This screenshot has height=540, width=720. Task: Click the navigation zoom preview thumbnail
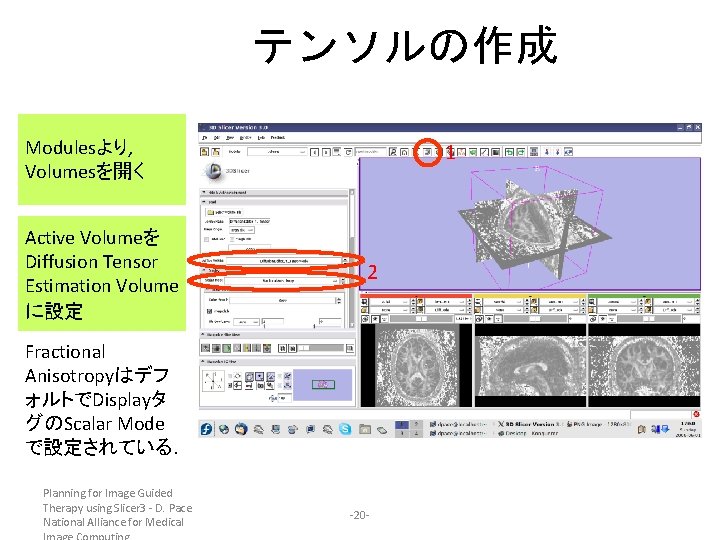coord(323,384)
